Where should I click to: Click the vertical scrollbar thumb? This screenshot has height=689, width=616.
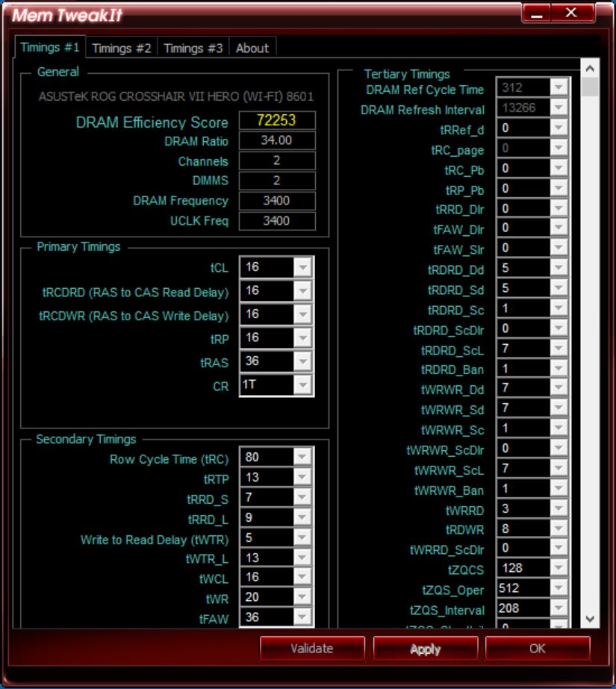590,87
